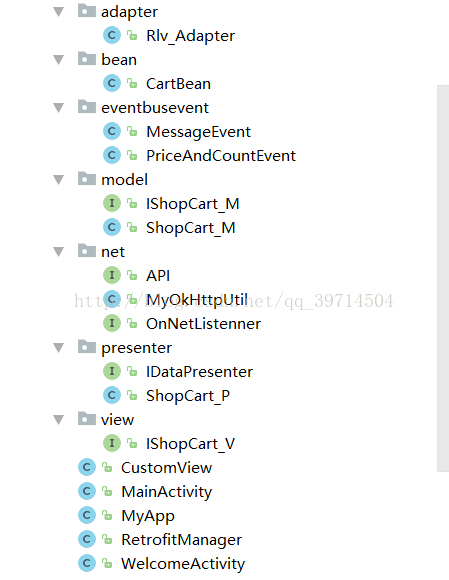Select the adapter package label
The width and height of the screenshot is (449, 580).
pyautogui.click(x=129, y=12)
